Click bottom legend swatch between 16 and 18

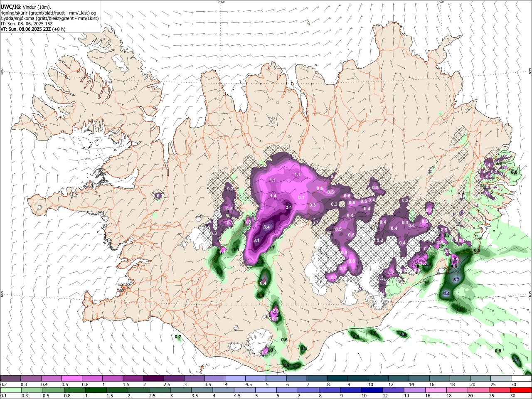435,390
